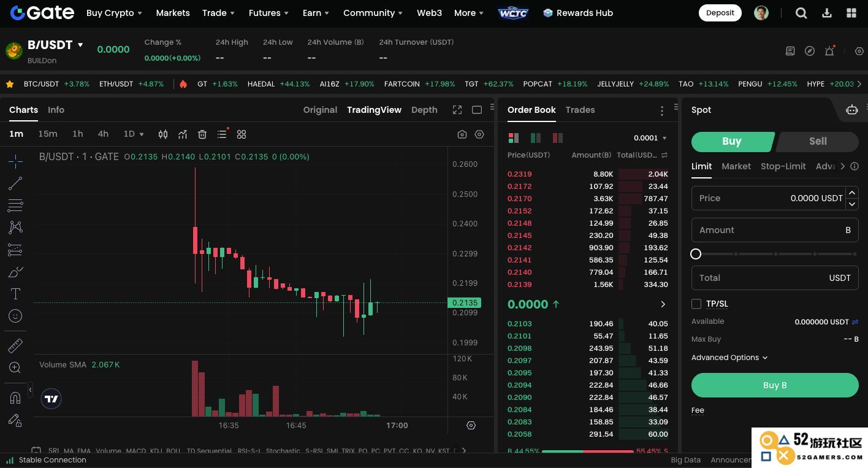Select the Depth chart view
Viewport: 868px width, 468px height.
click(424, 110)
